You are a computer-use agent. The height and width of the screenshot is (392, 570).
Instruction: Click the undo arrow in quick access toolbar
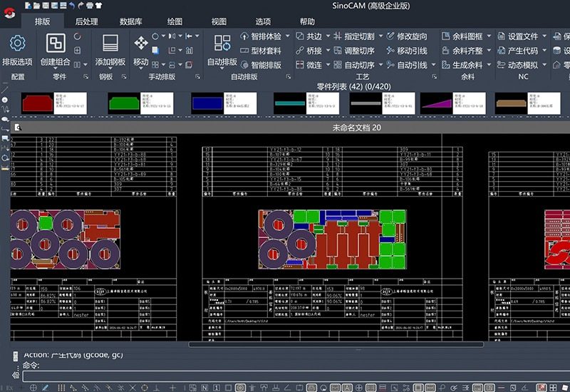[72, 6]
